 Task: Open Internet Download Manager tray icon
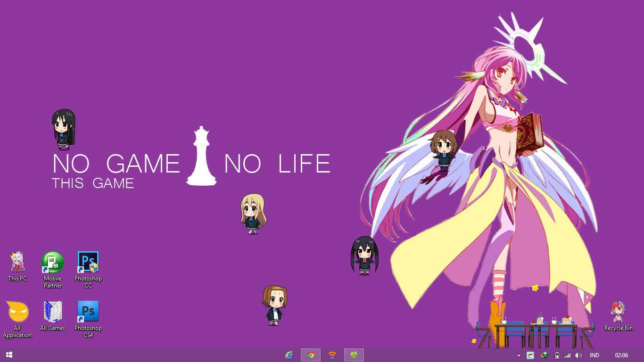545,355
